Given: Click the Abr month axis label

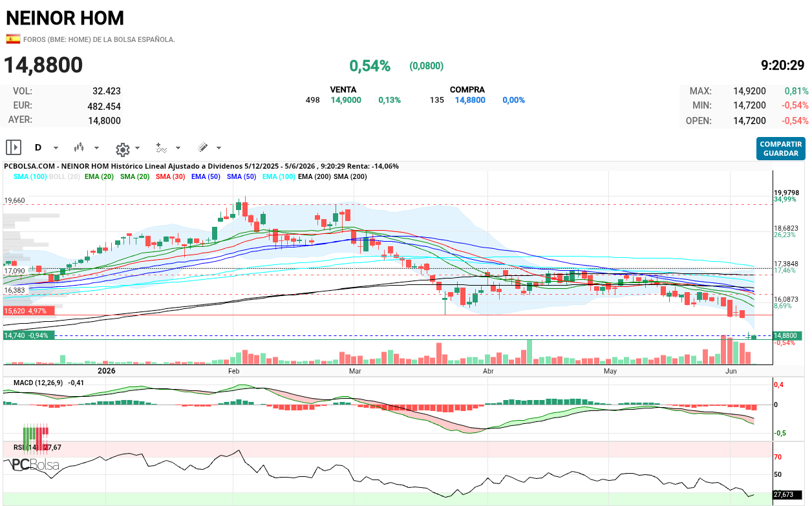Looking at the screenshot, I should pos(488,371).
